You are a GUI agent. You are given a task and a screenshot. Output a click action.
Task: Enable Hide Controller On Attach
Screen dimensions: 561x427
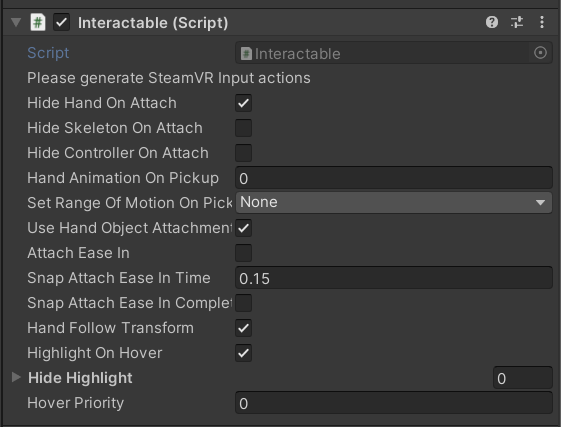click(243, 153)
